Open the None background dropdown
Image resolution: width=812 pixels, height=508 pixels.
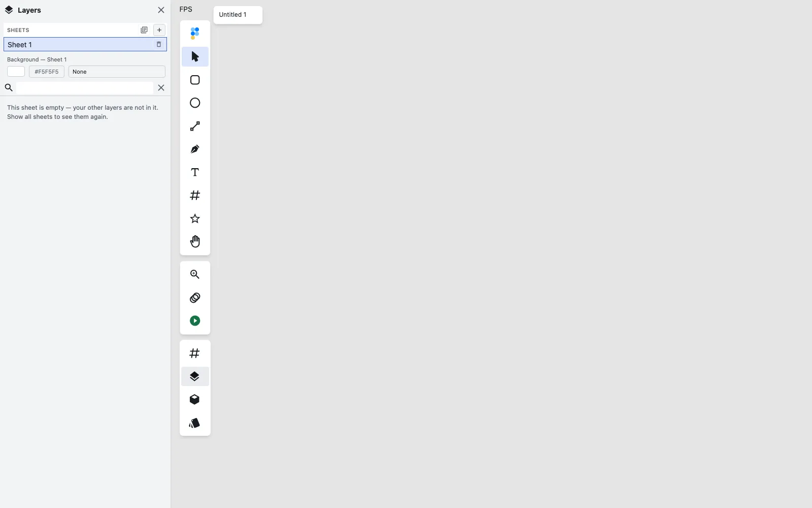pyautogui.click(x=117, y=72)
